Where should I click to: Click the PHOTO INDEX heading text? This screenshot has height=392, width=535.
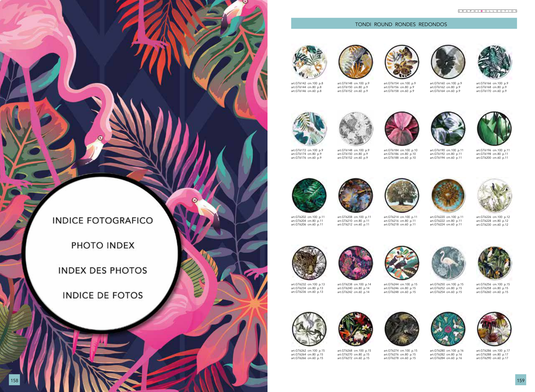coord(103,246)
